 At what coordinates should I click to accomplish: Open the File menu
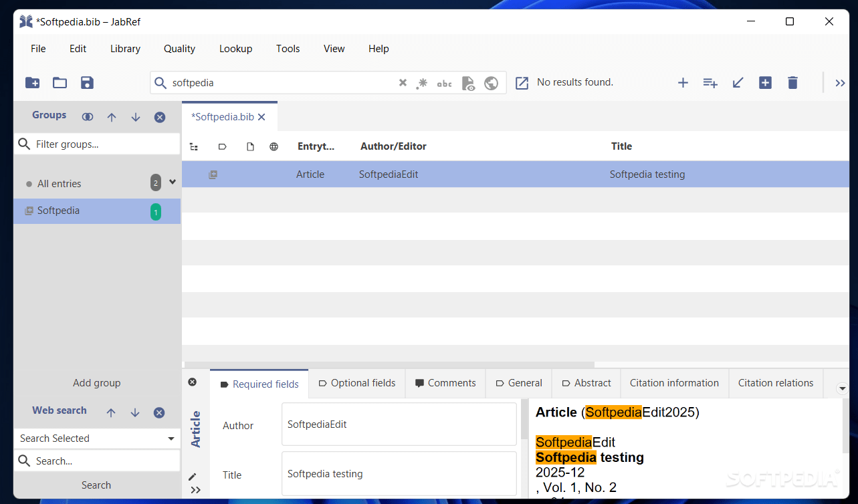(x=38, y=49)
